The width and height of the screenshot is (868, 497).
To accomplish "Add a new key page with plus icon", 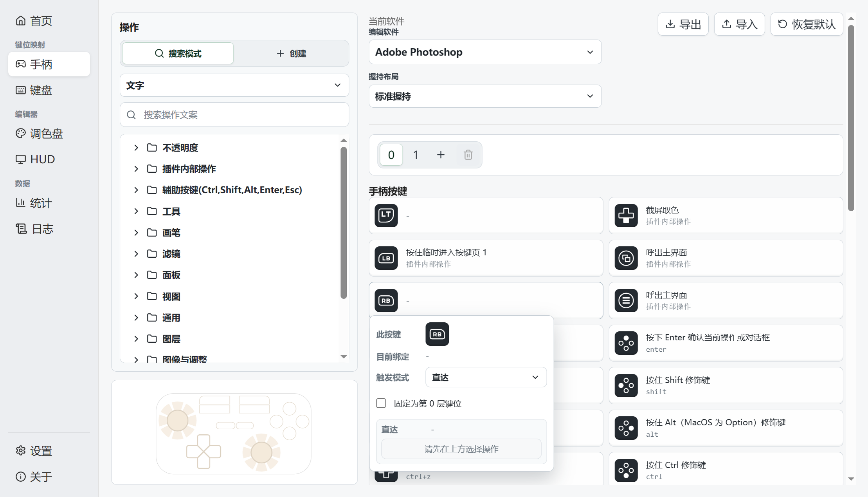I will click(441, 155).
